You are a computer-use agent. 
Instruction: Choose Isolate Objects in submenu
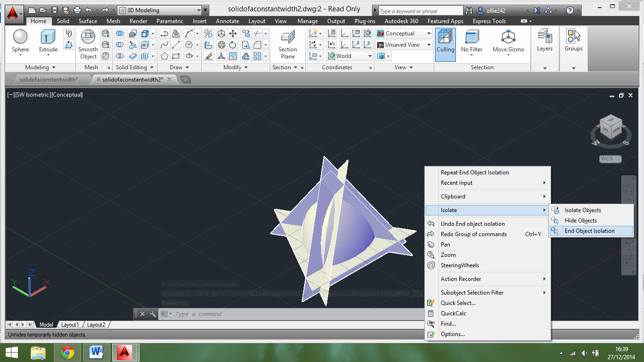[x=591, y=210]
